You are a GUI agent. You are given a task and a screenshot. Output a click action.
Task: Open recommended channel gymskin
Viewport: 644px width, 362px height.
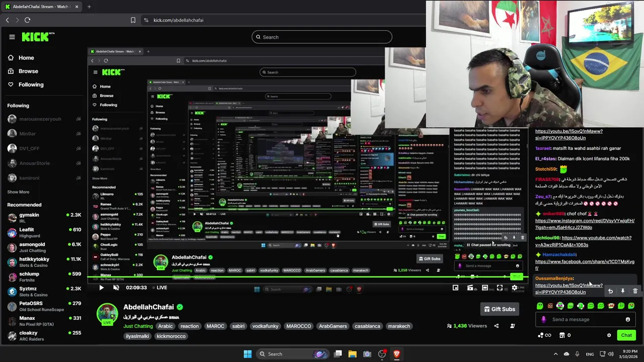click(x=44, y=218)
